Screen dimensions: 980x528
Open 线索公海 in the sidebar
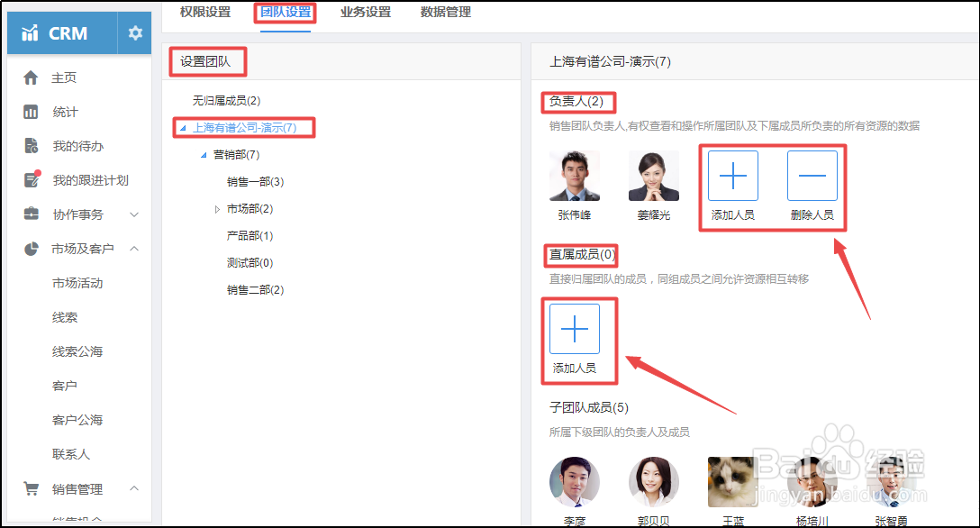click(x=77, y=351)
